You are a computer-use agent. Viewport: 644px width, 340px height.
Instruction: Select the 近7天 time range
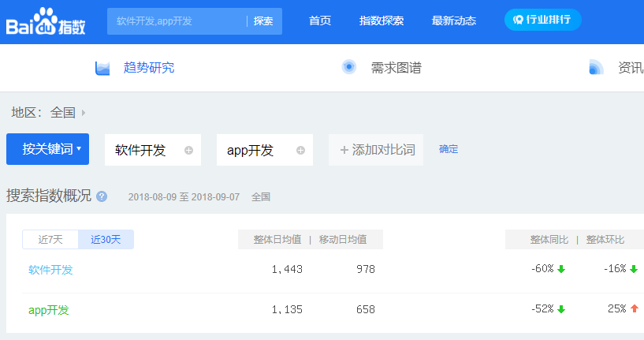50,239
